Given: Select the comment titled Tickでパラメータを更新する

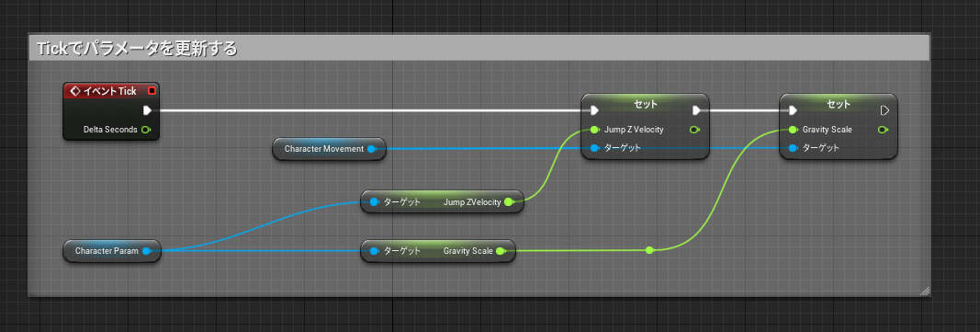Looking at the screenshot, I should point(479,48).
